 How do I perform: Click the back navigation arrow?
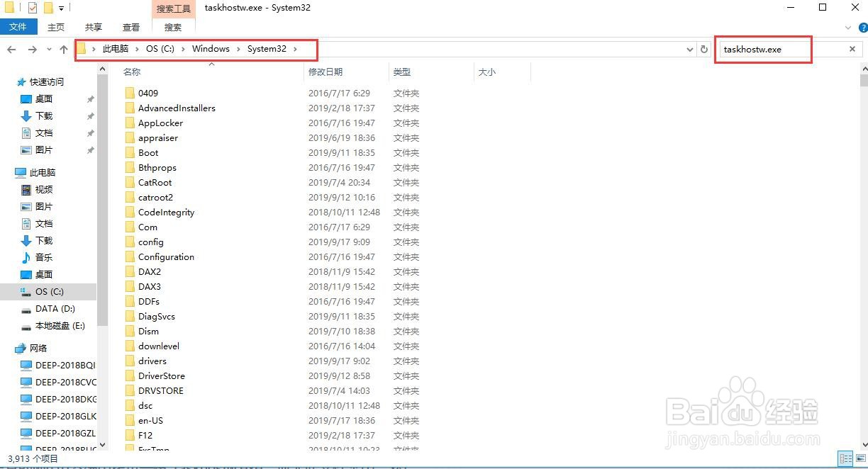(11, 50)
